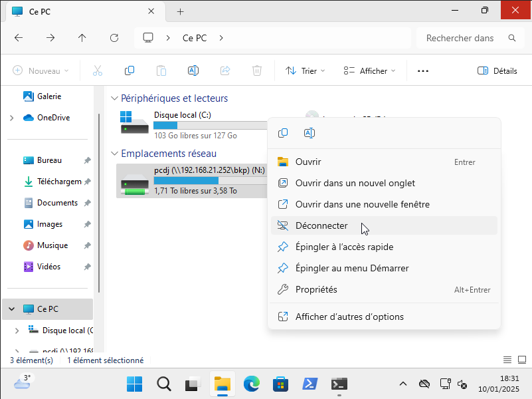Navigate up one level with up arrow
532x399 pixels.
tap(82, 38)
